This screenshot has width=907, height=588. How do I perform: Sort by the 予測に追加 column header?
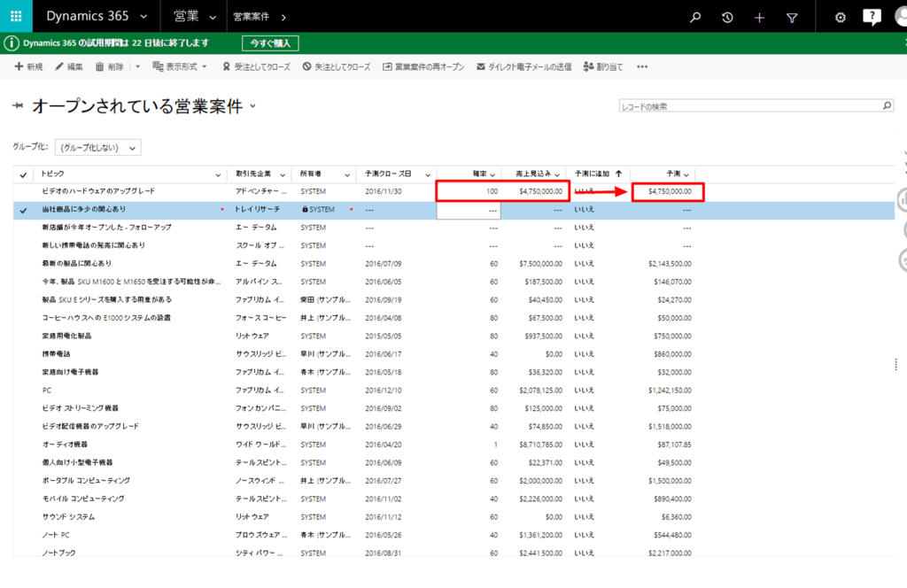(592, 174)
